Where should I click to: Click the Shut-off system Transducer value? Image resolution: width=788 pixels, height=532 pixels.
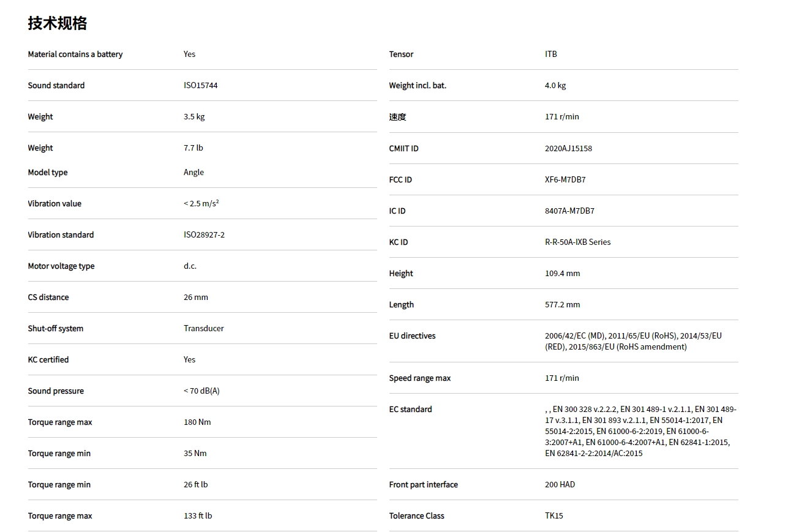pos(203,329)
